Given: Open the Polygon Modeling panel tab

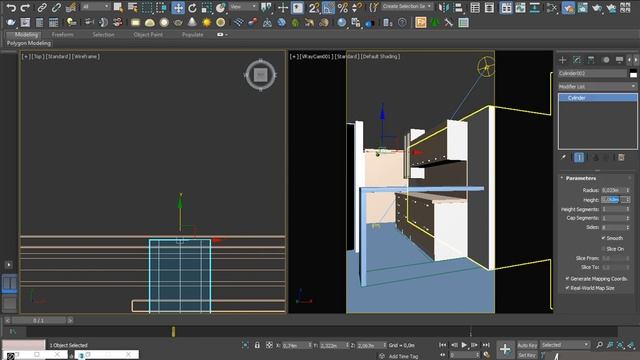Looking at the screenshot, I should coord(29,43).
